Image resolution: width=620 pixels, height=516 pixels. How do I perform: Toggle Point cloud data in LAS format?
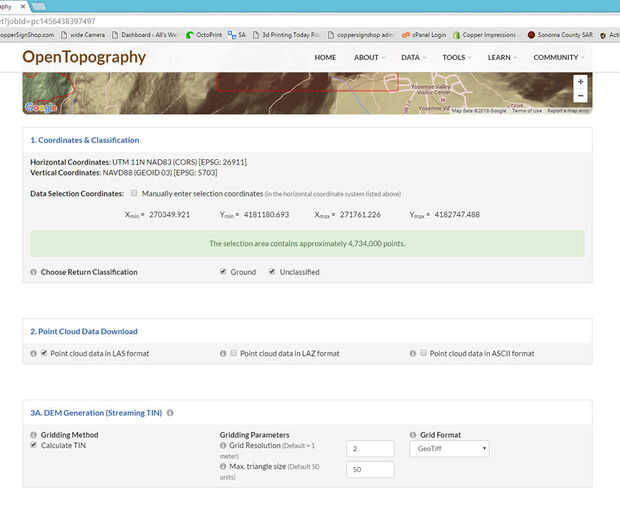tap(44, 353)
